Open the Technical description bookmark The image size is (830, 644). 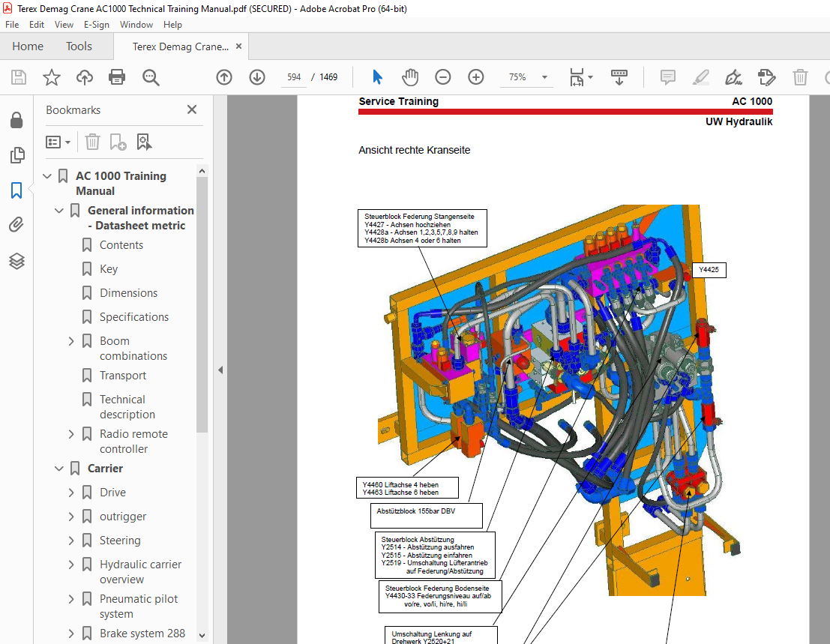click(x=127, y=406)
